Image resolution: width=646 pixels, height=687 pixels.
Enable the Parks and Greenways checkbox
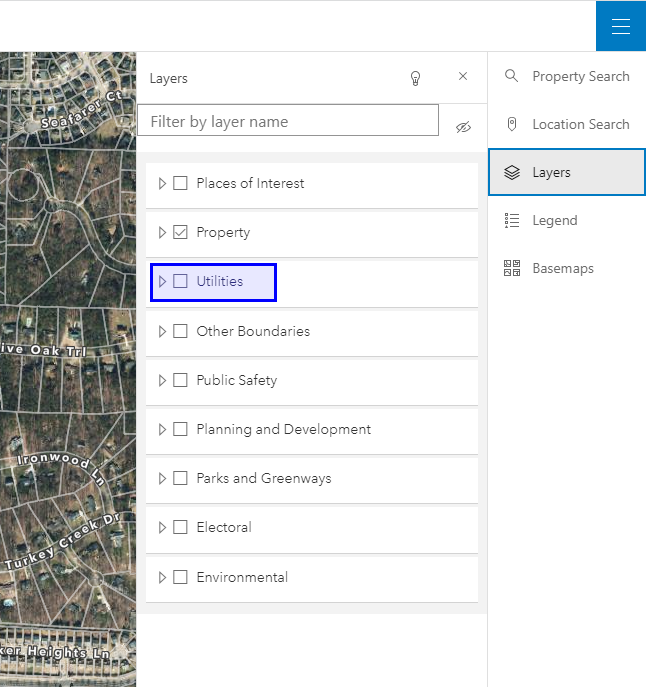pyautogui.click(x=180, y=478)
